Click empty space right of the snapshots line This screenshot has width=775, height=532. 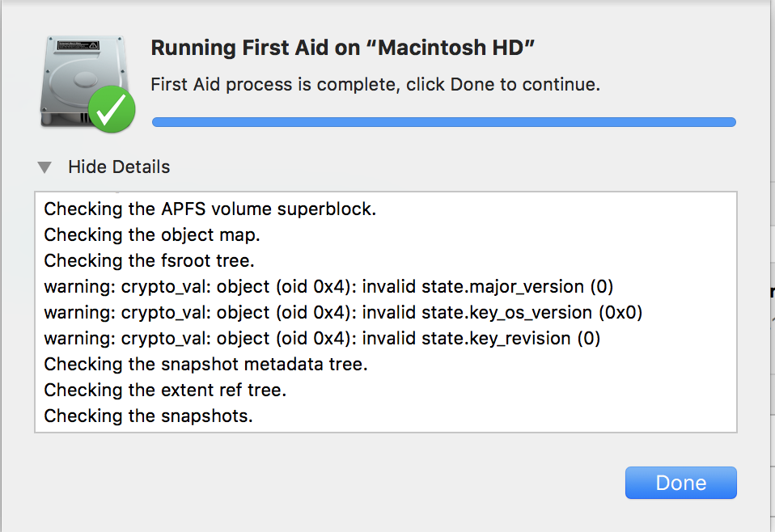(x=485, y=416)
